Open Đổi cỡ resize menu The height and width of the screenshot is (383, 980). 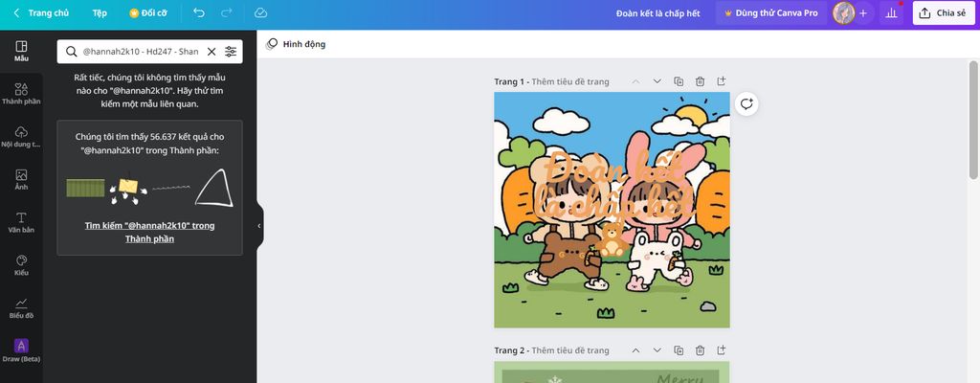pyautogui.click(x=148, y=12)
